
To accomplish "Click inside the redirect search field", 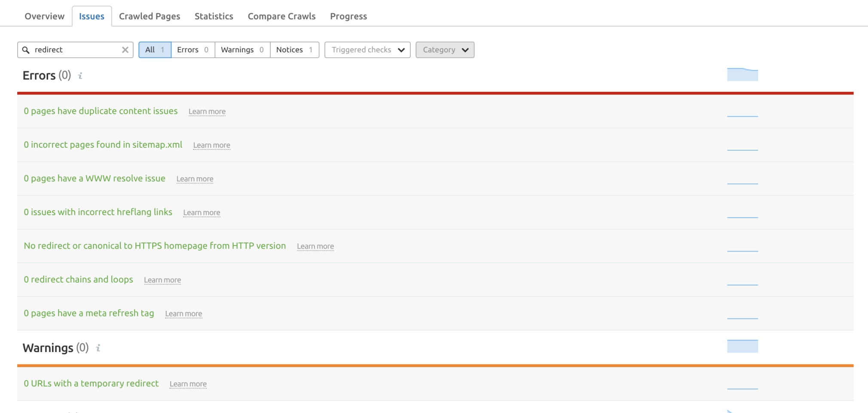I will (x=73, y=50).
